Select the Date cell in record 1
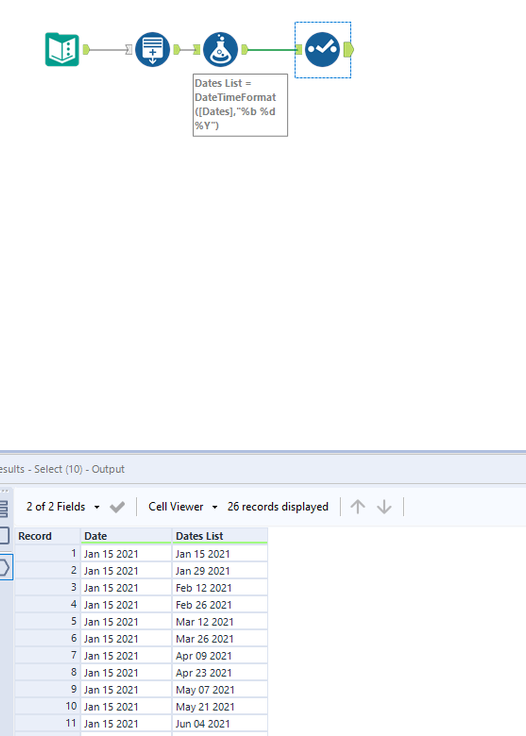The height and width of the screenshot is (736, 526). 126,554
